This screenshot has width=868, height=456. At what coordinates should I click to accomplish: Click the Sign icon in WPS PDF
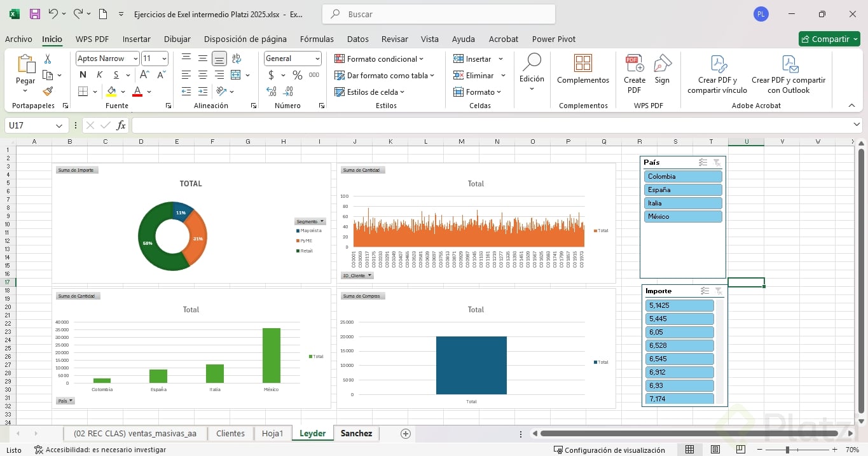662,64
